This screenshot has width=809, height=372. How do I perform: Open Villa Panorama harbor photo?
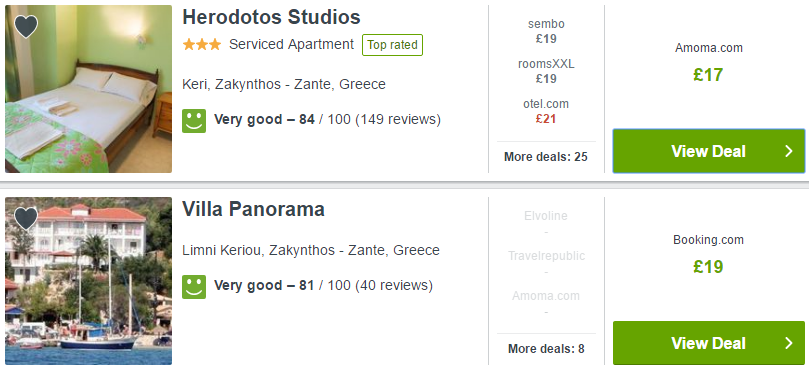pos(88,281)
